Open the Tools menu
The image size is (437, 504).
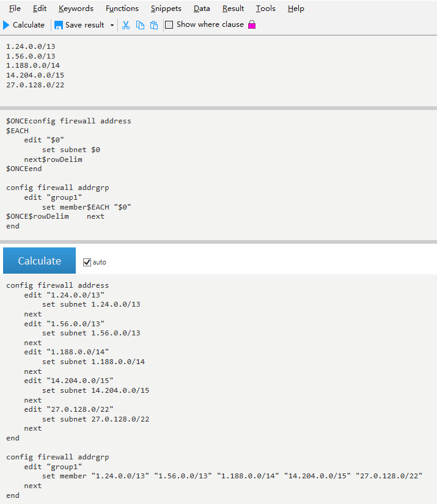pyautogui.click(x=265, y=9)
